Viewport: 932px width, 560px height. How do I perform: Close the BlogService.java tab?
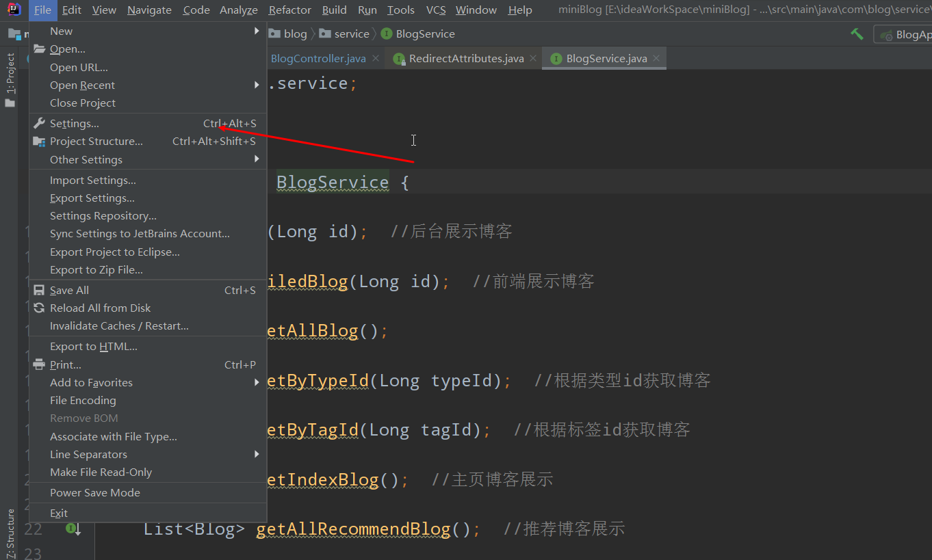point(656,58)
